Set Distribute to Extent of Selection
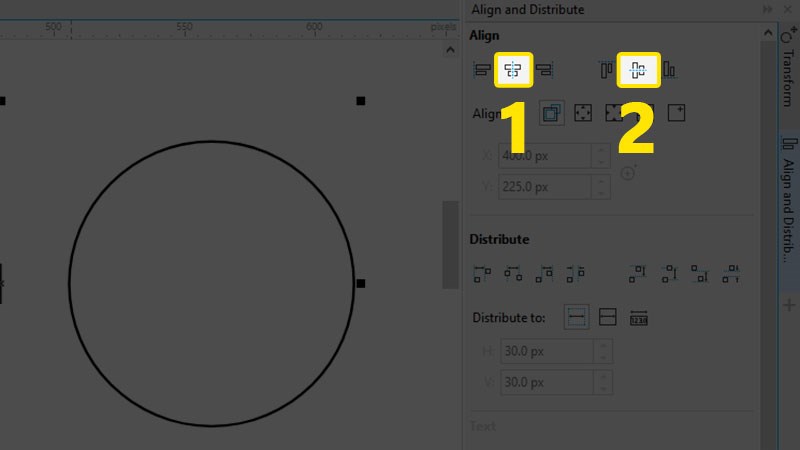This screenshot has height=450, width=800. tap(577, 317)
